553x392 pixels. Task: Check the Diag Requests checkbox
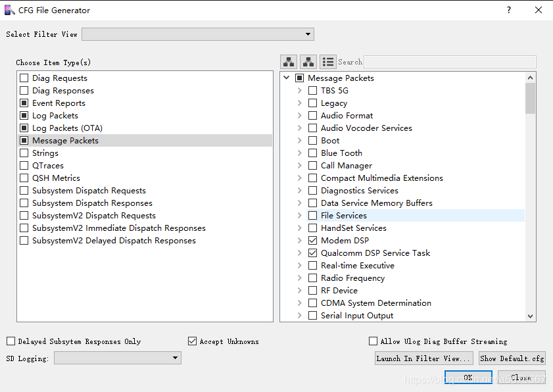pyautogui.click(x=24, y=78)
